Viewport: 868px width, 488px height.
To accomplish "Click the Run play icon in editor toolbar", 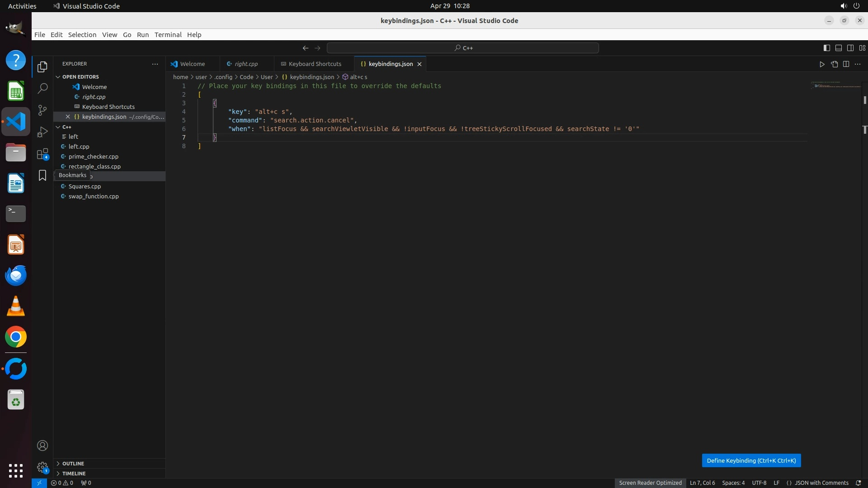I will (822, 64).
